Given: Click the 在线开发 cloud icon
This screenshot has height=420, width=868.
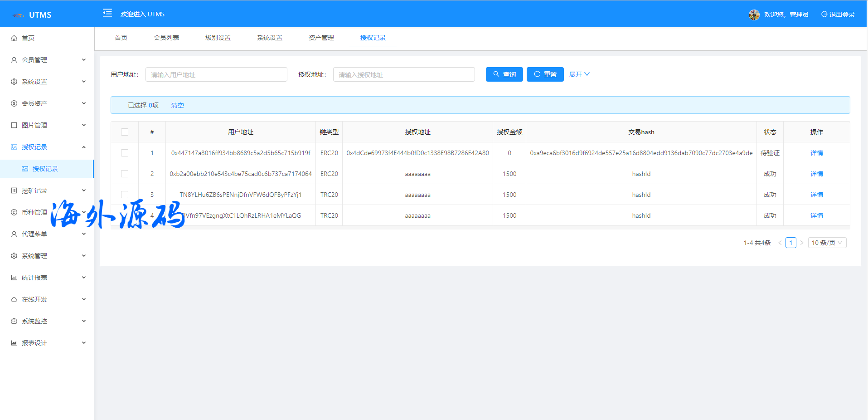Looking at the screenshot, I should coord(14,299).
